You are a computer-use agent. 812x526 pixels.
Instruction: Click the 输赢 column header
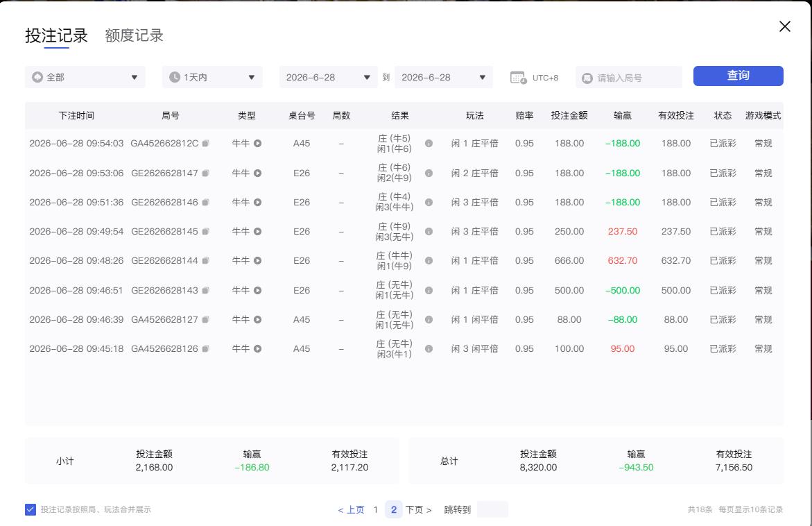623,116
